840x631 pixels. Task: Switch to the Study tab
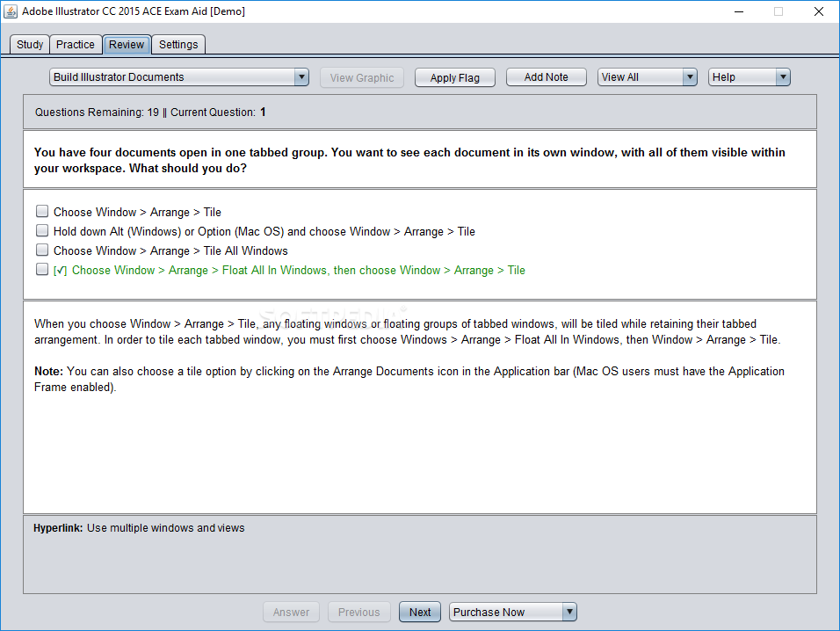click(30, 45)
